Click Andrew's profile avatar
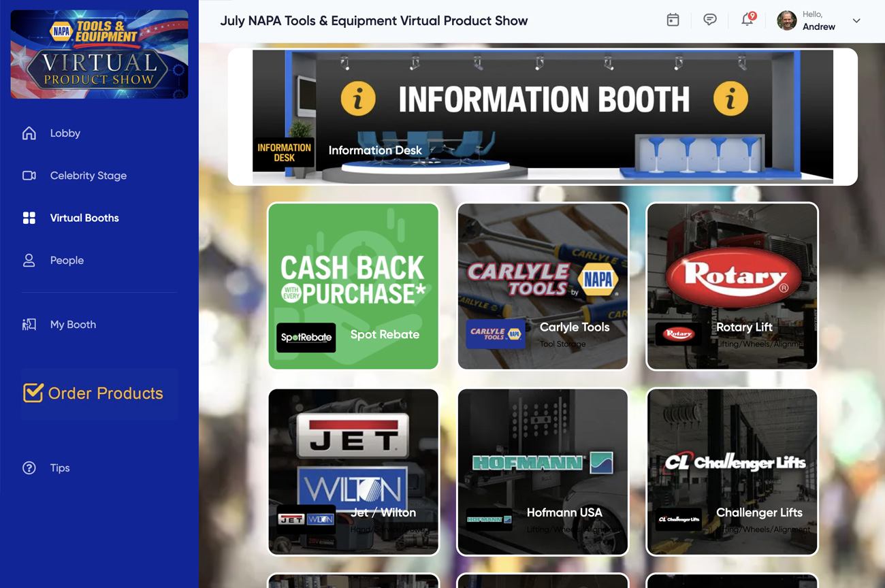Screen dimensions: 885x588 pos(786,20)
